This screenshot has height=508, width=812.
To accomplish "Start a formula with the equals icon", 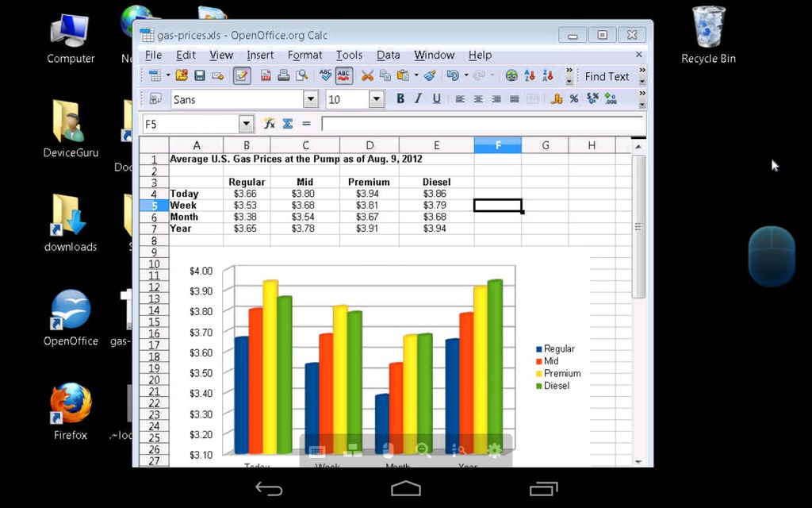I will point(306,123).
